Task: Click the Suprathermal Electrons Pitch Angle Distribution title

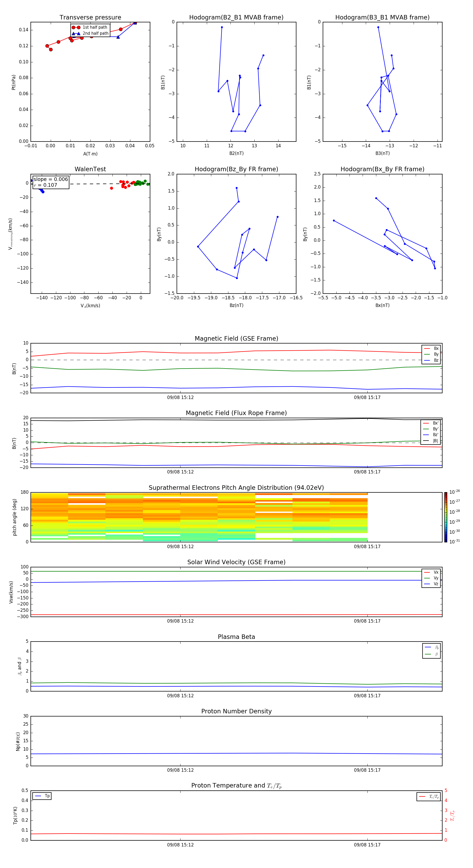Action: [x=236, y=488]
